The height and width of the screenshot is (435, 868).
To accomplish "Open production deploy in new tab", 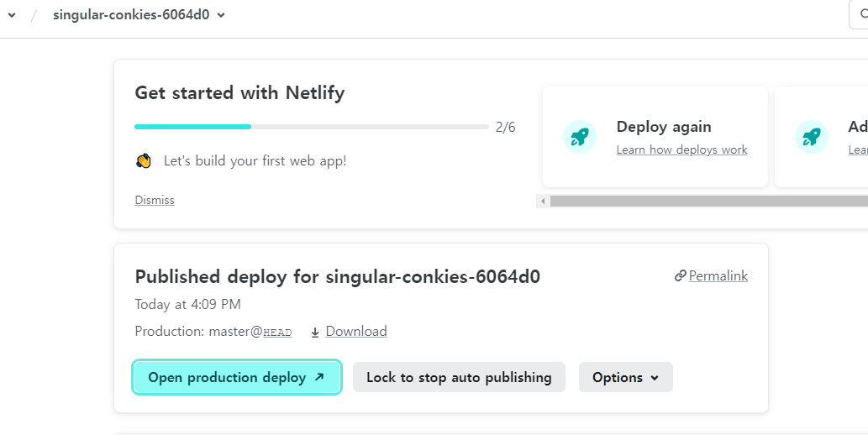I will tap(227, 377).
